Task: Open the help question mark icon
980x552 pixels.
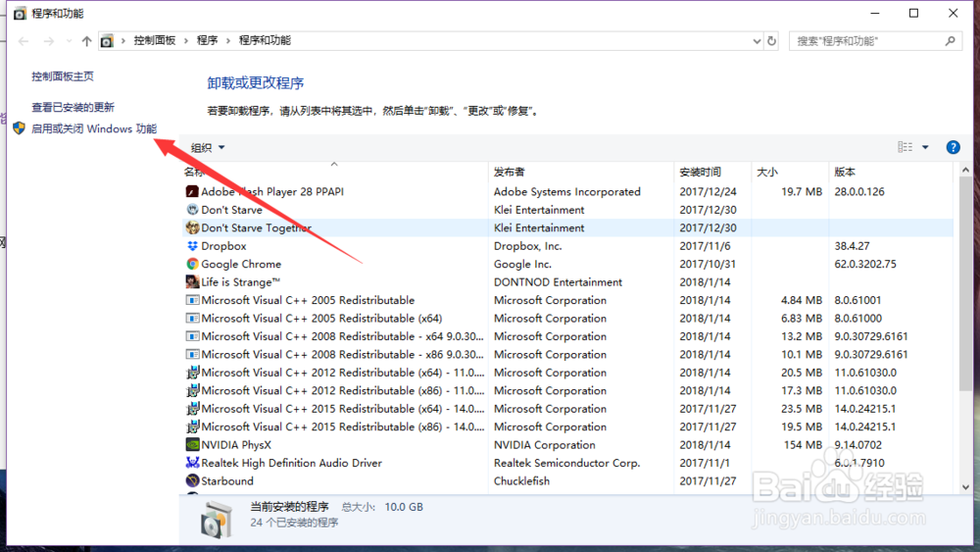Action: (x=953, y=147)
